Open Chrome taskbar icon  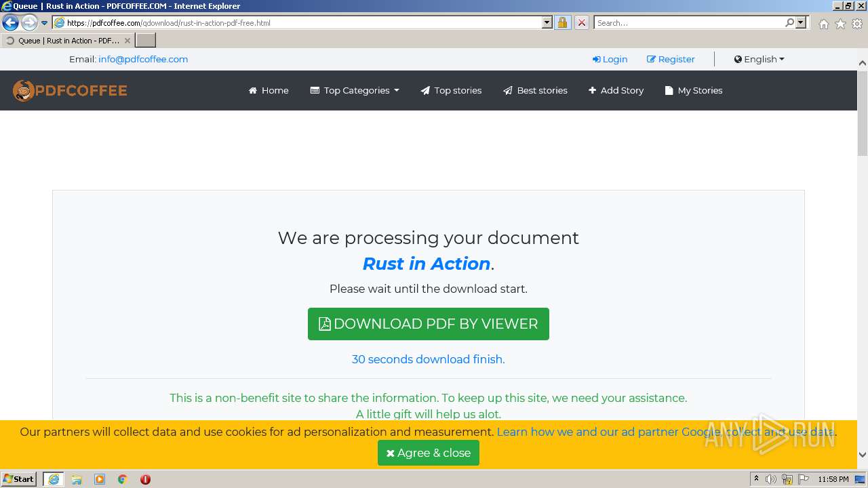point(123,479)
